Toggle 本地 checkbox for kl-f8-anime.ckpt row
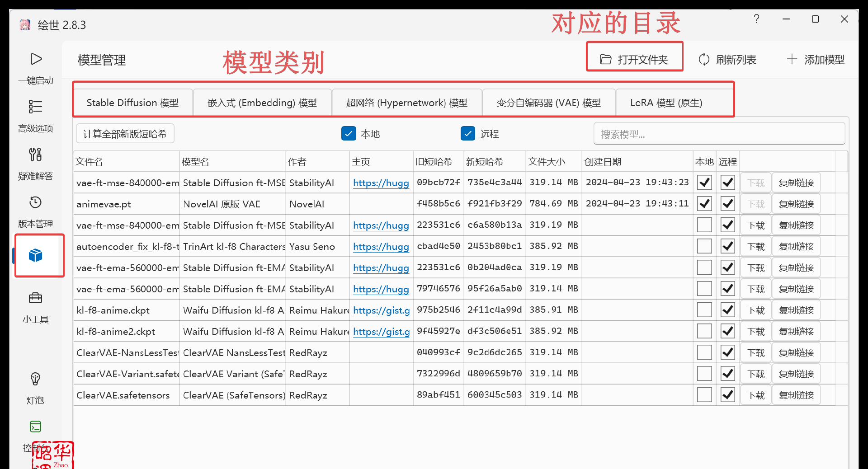 point(704,310)
